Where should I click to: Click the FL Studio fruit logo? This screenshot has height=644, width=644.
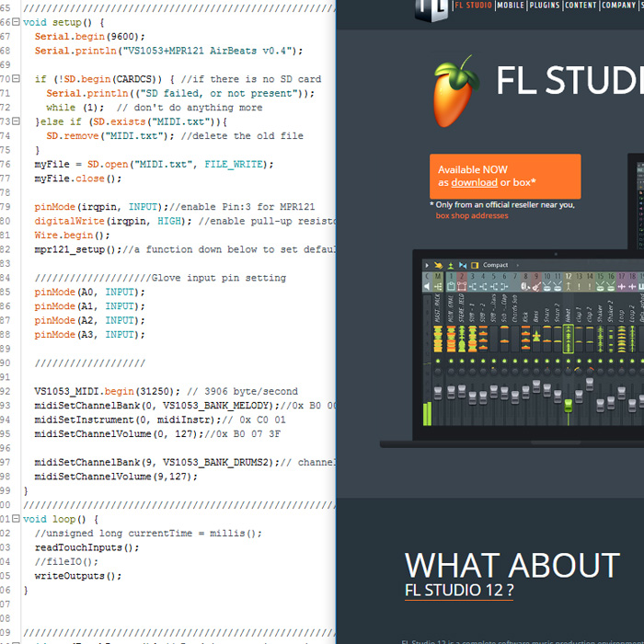coord(455,91)
